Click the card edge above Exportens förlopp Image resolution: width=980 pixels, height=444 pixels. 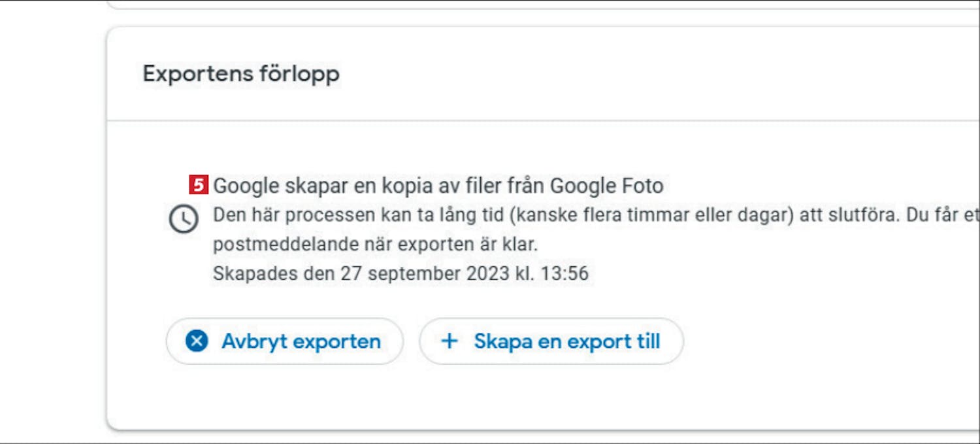[543, 27]
